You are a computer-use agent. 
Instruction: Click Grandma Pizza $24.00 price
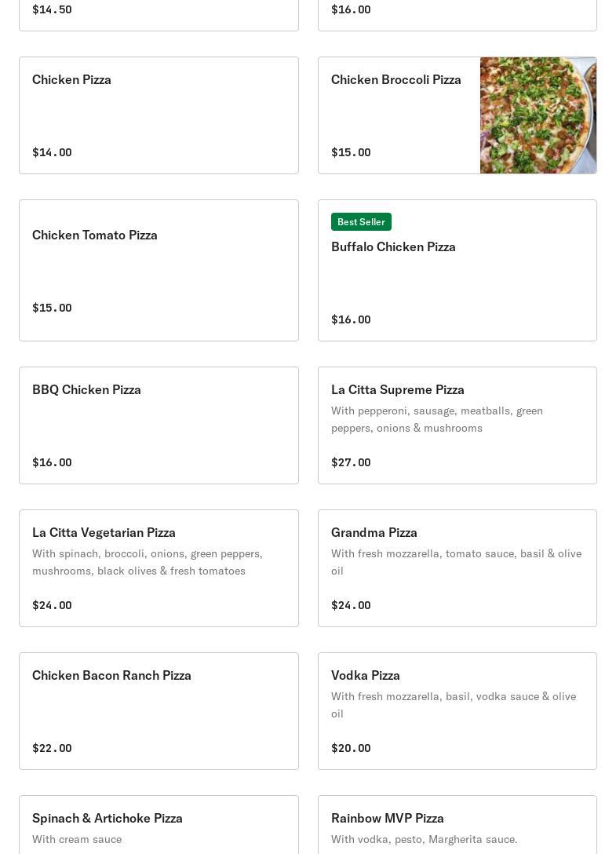click(x=351, y=605)
